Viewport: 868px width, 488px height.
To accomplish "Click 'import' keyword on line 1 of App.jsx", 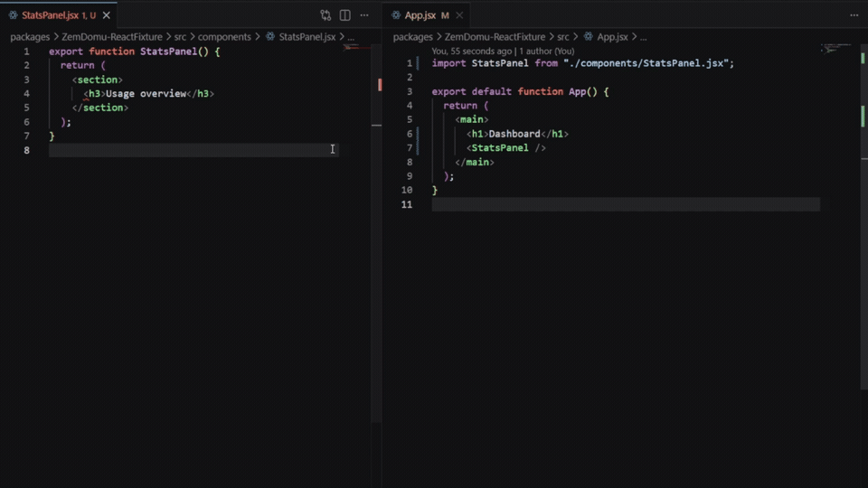I will point(449,63).
